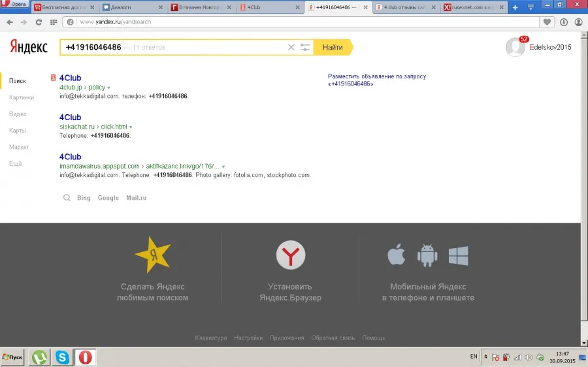Close the Диалоги tab
The width and height of the screenshot is (588, 367).
point(161,7)
